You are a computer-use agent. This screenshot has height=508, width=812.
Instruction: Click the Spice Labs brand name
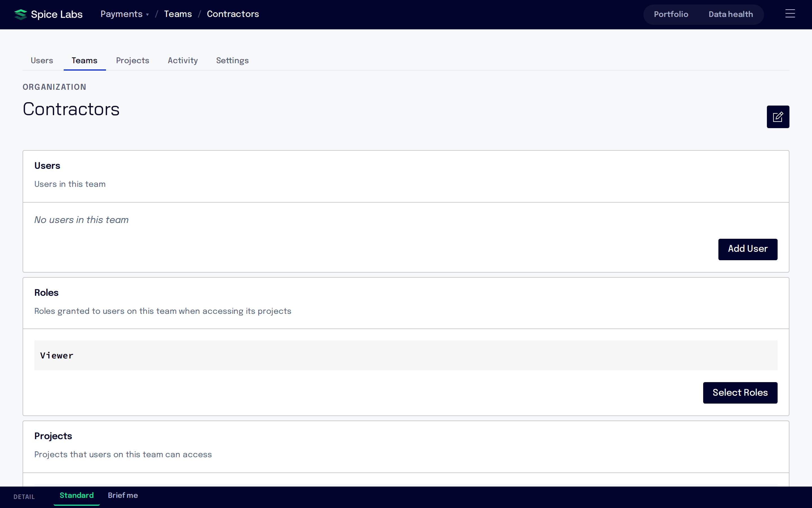point(57,14)
